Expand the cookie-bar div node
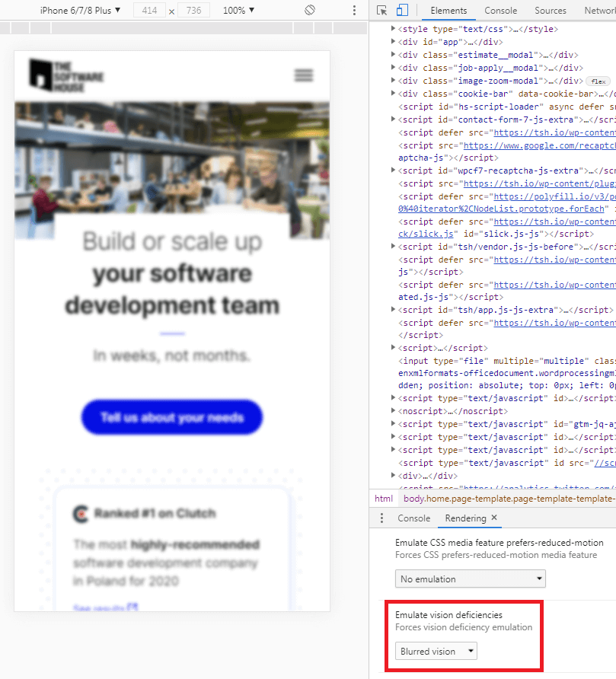The image size is (616, 679). [x=393, y=94]
